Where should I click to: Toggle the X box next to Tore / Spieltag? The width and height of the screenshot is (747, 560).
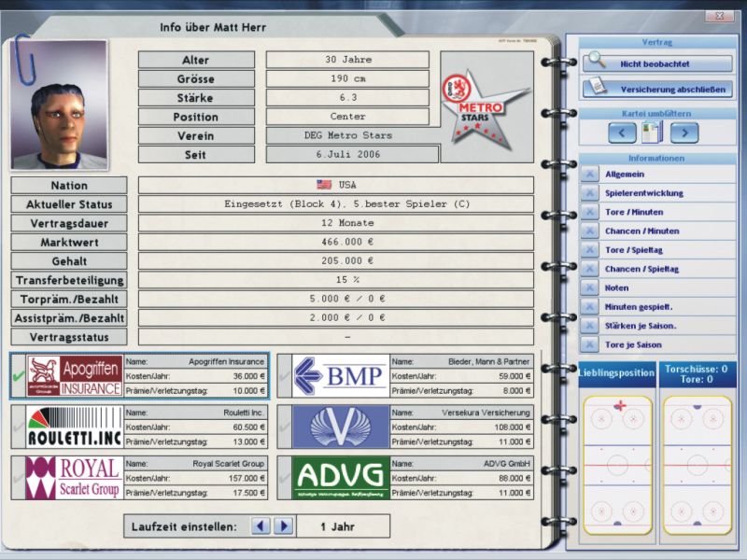590,250
